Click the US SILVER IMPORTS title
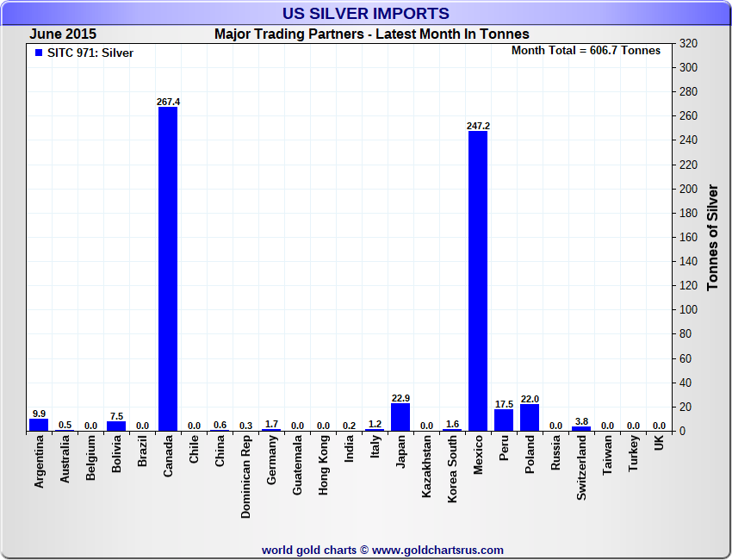This screenshot has height=560, width=732. [x=365, y=13]
